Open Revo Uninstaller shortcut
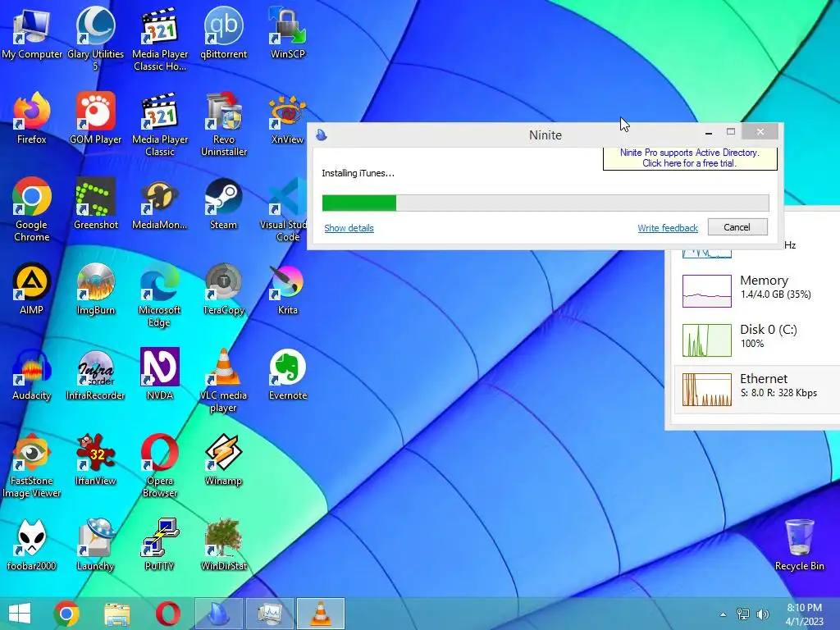Viewport: 840px width, 630px height. [x=223, y=123]
